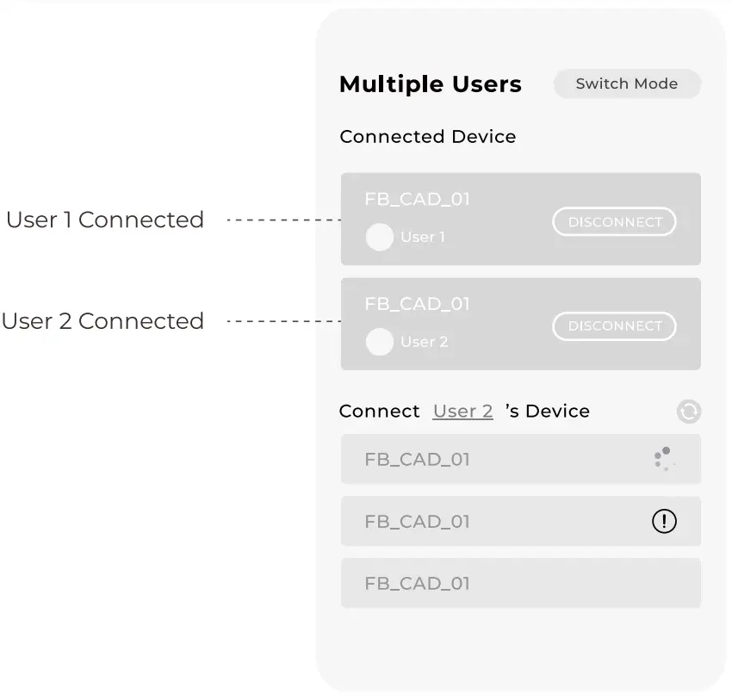
Task: Click the User 1 name in the first card
Action: pos(423,237)
